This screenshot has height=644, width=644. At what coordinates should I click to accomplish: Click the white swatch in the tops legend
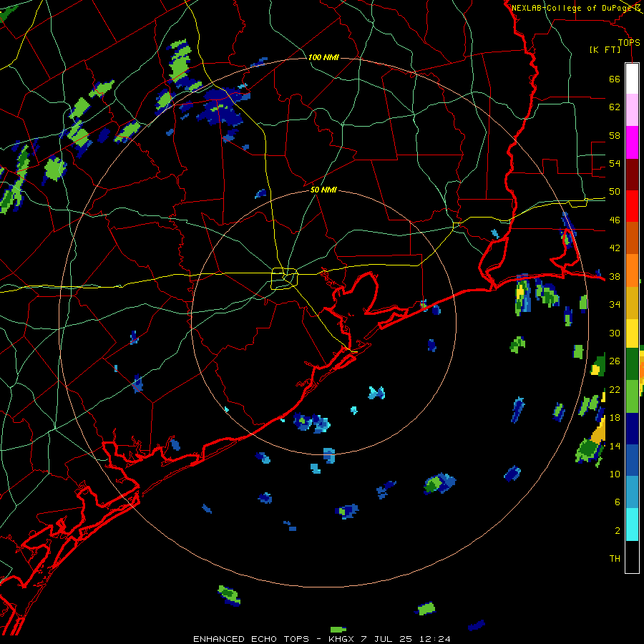point(632,79)
